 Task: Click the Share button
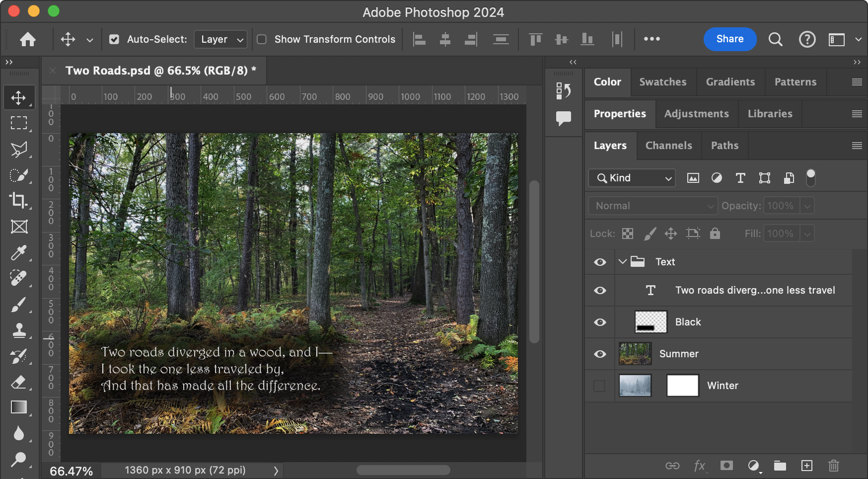(x=729, y=39)
